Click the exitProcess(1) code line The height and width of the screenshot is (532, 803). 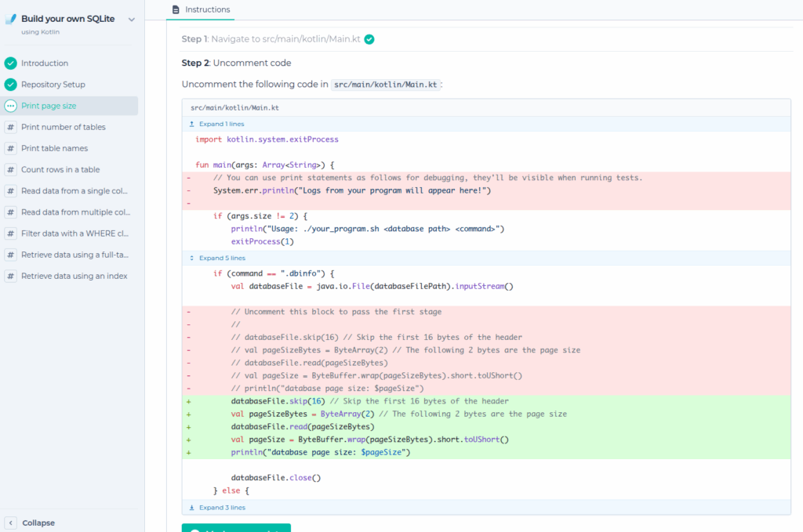(262, 242)
